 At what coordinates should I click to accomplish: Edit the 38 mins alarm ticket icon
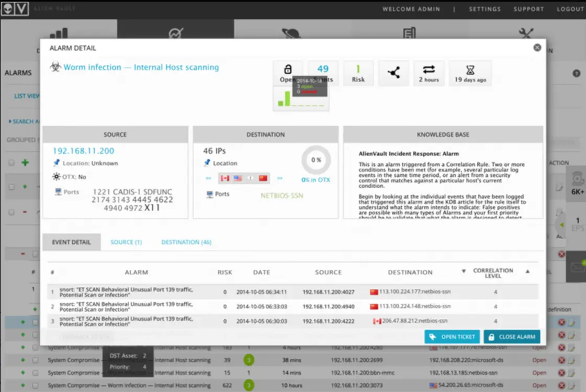point(571,360)
